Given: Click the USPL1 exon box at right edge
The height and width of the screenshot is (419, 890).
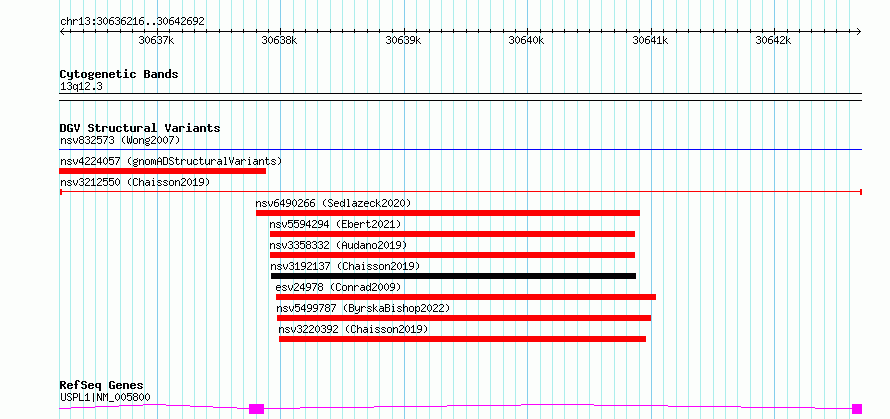Looking at the screenshot, I should (x=857, y=409).
